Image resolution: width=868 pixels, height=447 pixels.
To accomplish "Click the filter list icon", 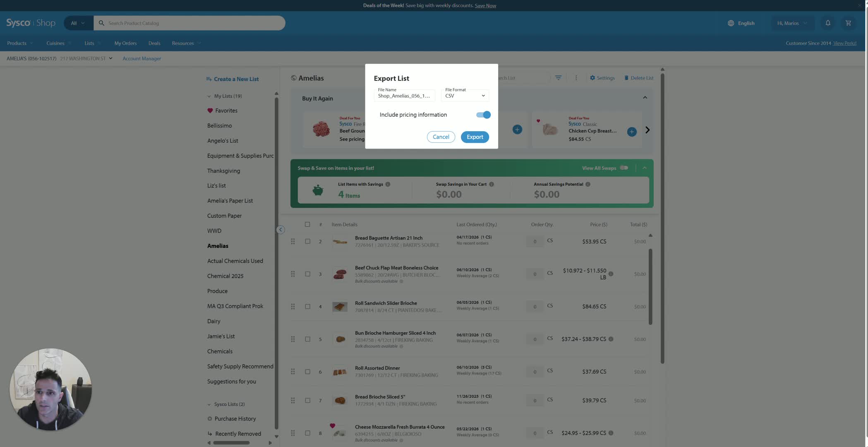I will 558,78.
